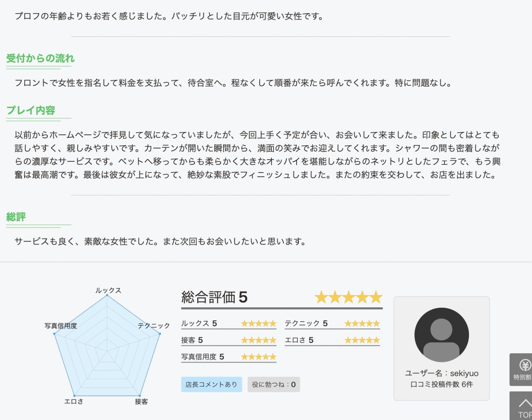Click the 接客 star rating
532x420 pixels.
click(x=259, y=340)
